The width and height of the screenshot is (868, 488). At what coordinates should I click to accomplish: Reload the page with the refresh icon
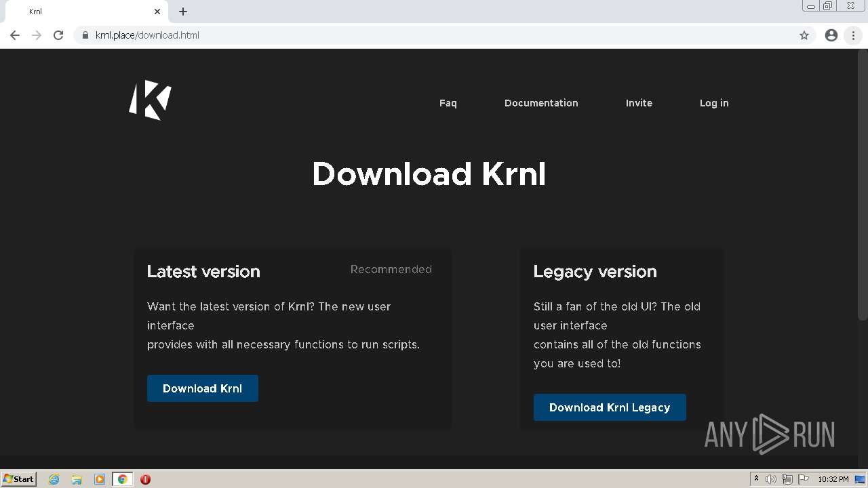[58, 35]
